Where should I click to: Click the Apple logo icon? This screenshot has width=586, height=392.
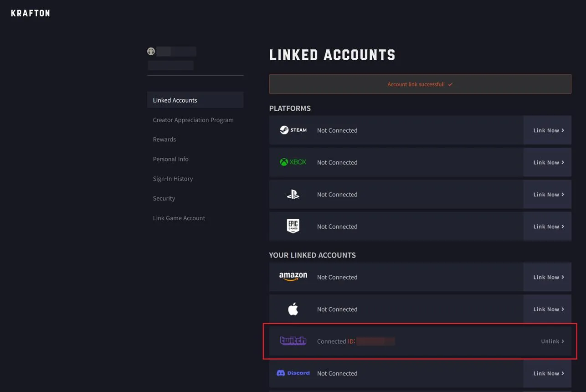(x=293, y=309)
